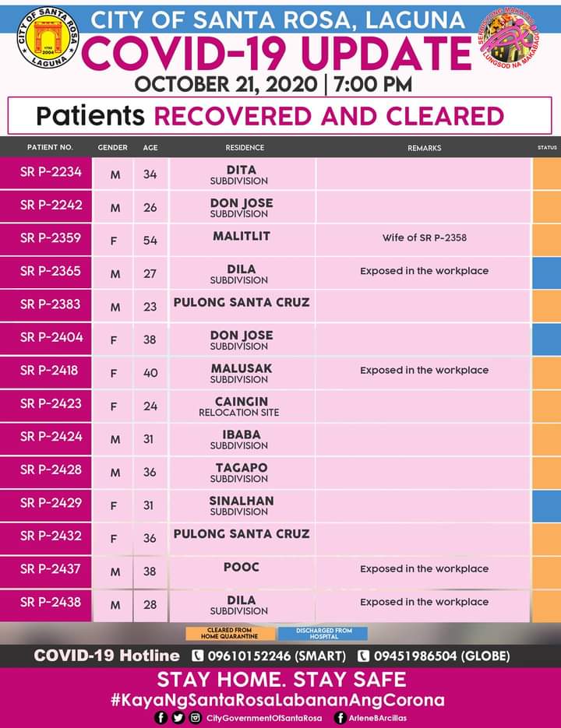The width and height of the screenshot is (561, 728).
Task: Click the Remarks column header
Action: [x=424, y=148]
